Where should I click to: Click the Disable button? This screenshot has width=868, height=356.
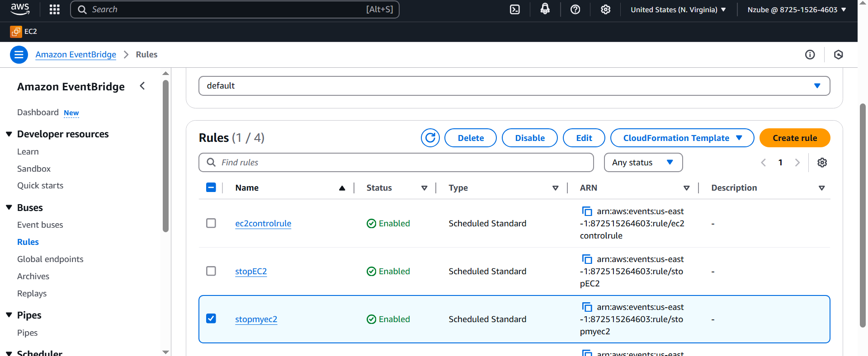(x=530, y=138)
